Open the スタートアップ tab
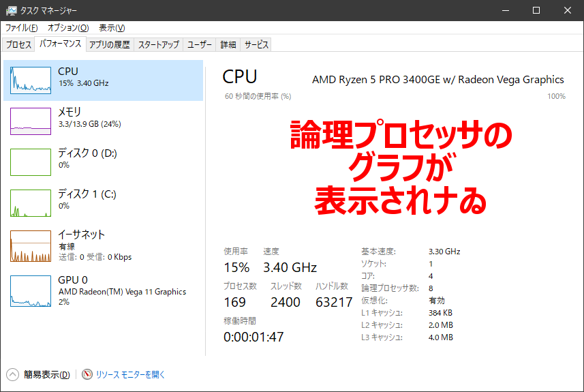The height and width of the screenshot is (392, 584). [159, 45]
